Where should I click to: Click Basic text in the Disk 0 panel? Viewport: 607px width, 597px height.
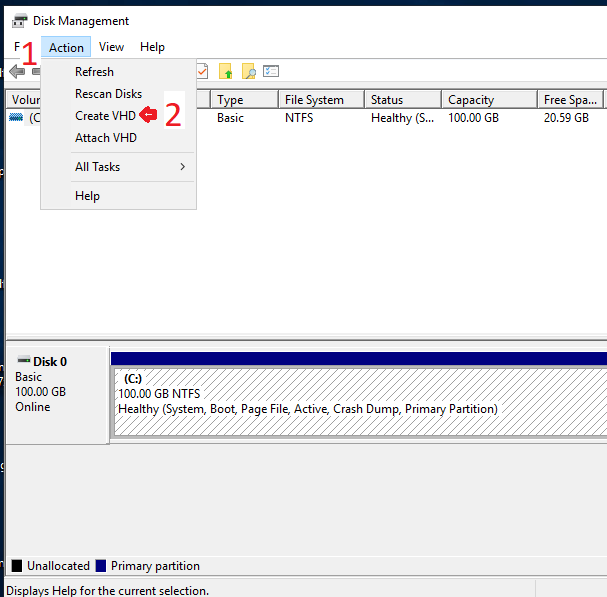[x=28, y=377]
